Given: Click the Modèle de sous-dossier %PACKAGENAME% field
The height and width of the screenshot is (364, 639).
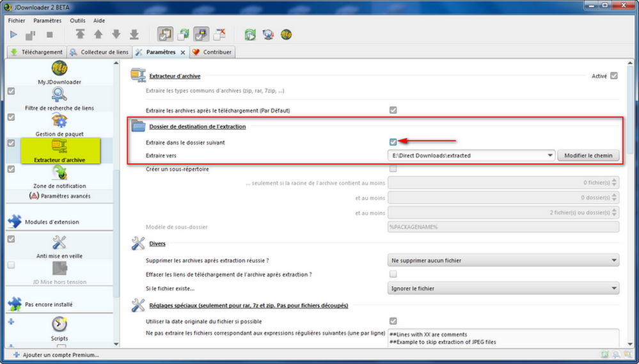Looking at the screenshot, I should pos(503,227).
